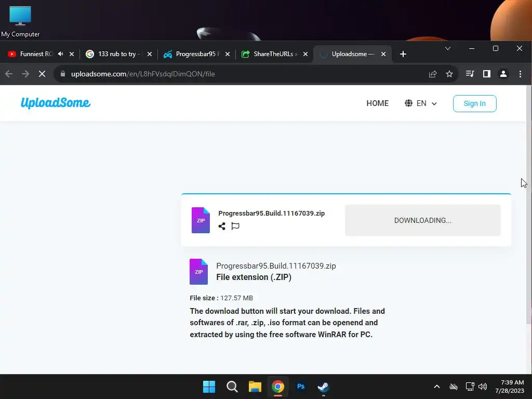Close the Progressbar95 tab
This screenshot has height=399, width=532.
pyautogui.click(x=228, y=54)
